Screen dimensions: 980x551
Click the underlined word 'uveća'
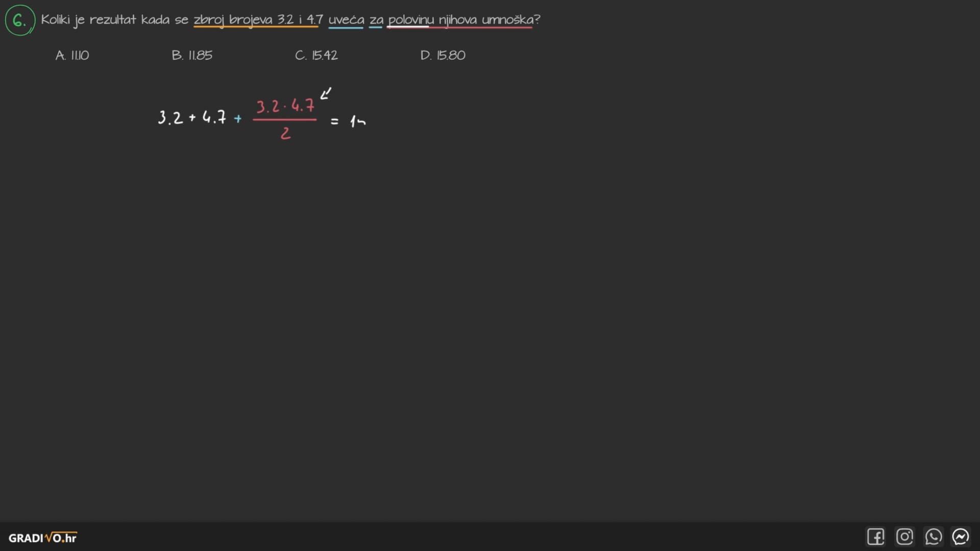346,20
